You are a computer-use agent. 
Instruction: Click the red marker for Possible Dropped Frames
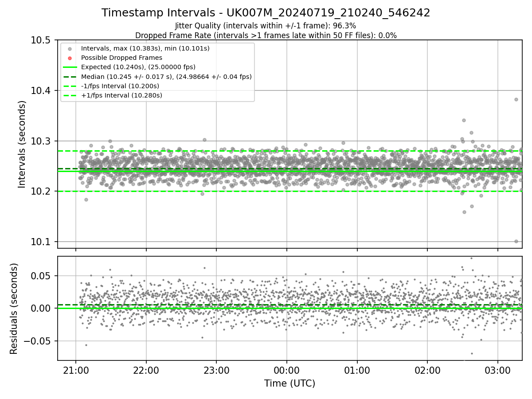(70, 58)
